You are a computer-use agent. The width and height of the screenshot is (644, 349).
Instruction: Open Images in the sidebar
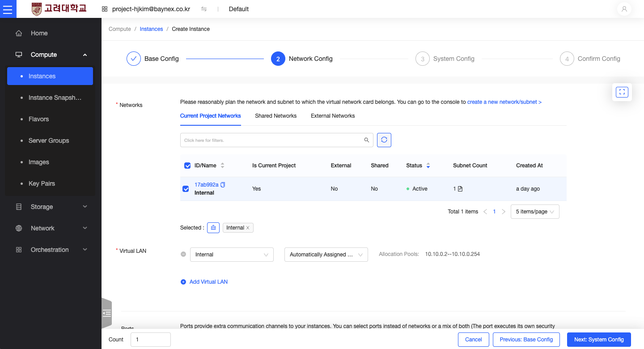point(50,162)
